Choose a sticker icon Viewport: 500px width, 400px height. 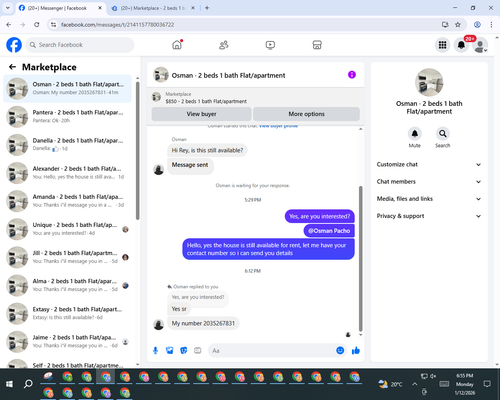pos(184,350)
